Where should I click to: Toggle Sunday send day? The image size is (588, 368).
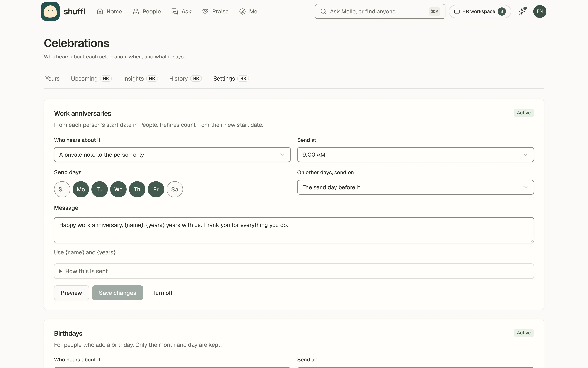pos(62,189)
